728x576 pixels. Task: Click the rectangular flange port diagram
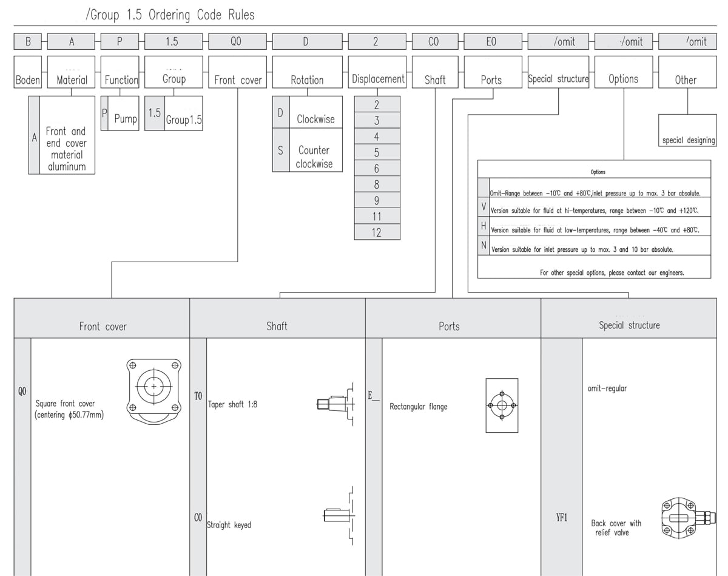point(502,405)
